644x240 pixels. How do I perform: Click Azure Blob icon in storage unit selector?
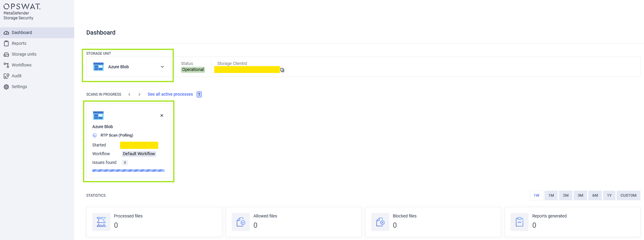(98, 66)
